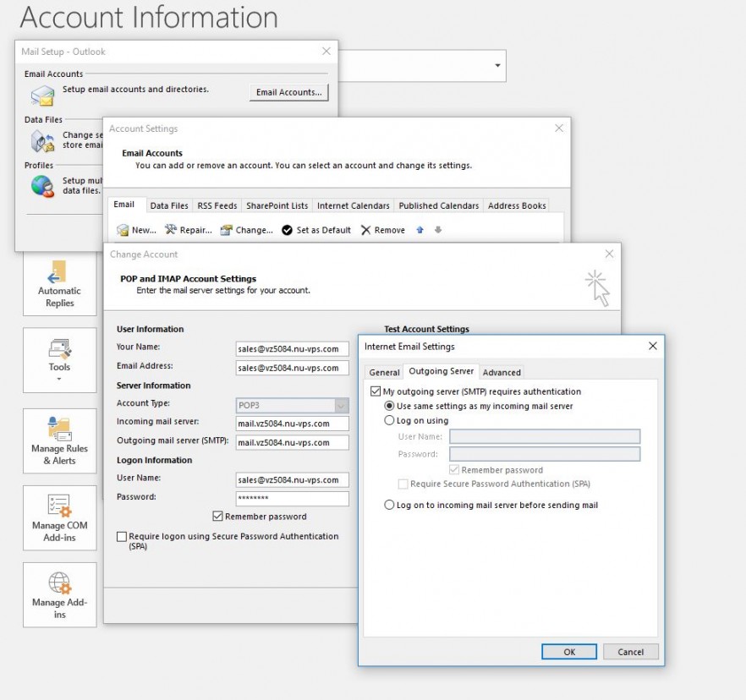Open the SharePoint Lists tab
Image resolution: width=746 pixels, height=700 pixels.
277,206
